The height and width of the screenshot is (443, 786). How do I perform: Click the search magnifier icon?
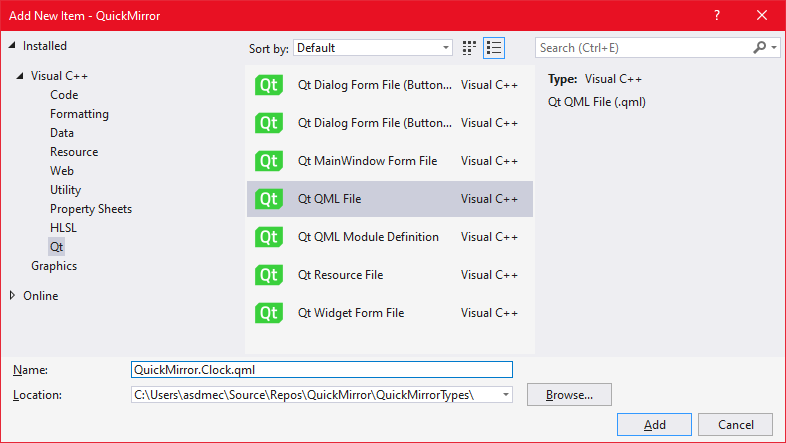point(760,48)
